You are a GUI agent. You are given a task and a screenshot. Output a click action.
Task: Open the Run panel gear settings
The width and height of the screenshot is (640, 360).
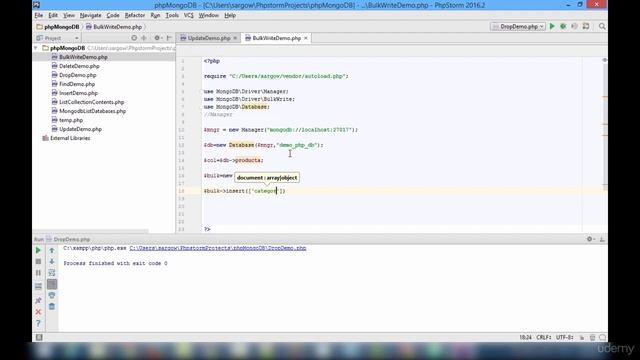(x=590, y=239)
